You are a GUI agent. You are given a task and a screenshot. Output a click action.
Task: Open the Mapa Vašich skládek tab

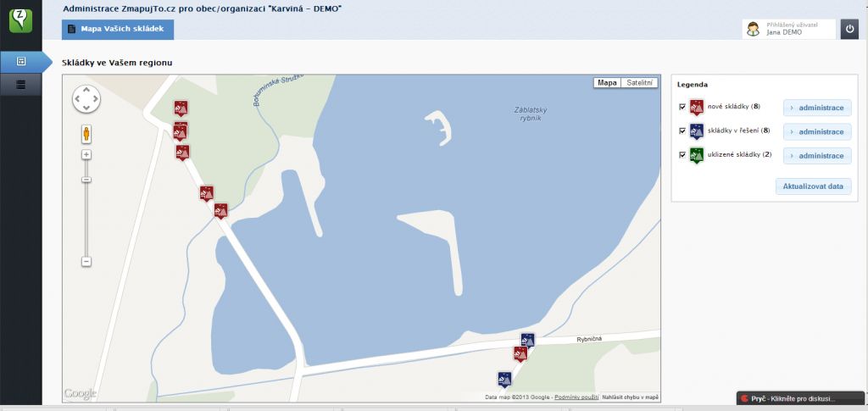tap(118, 30)
